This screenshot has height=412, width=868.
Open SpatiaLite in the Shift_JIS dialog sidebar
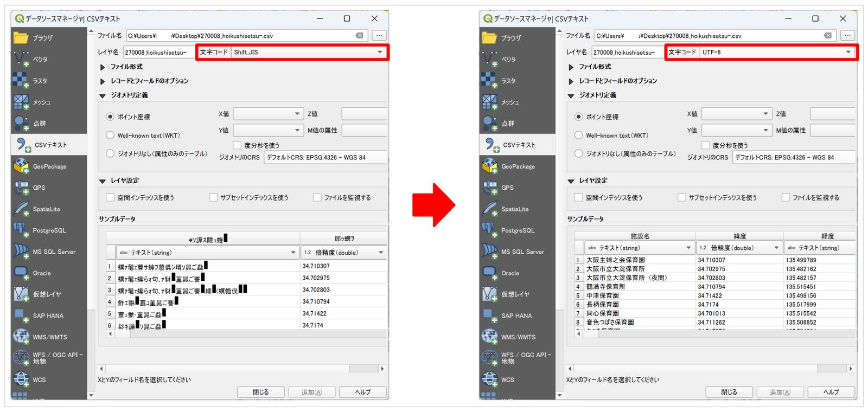click(x=48, y=209)
